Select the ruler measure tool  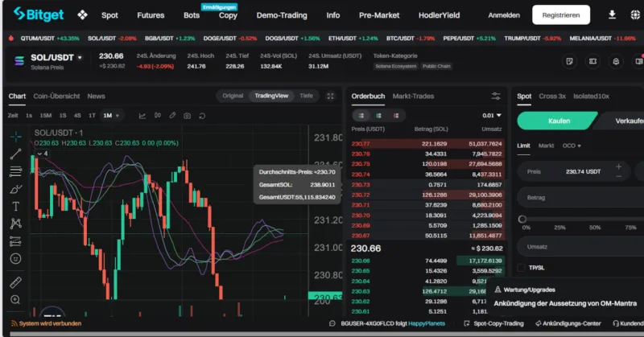coord(15,282)
